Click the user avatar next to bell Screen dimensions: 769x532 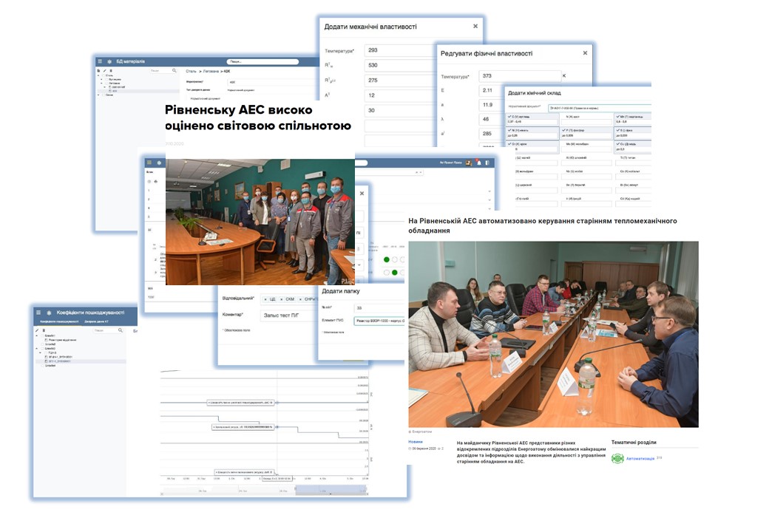(x=468, y=162)
